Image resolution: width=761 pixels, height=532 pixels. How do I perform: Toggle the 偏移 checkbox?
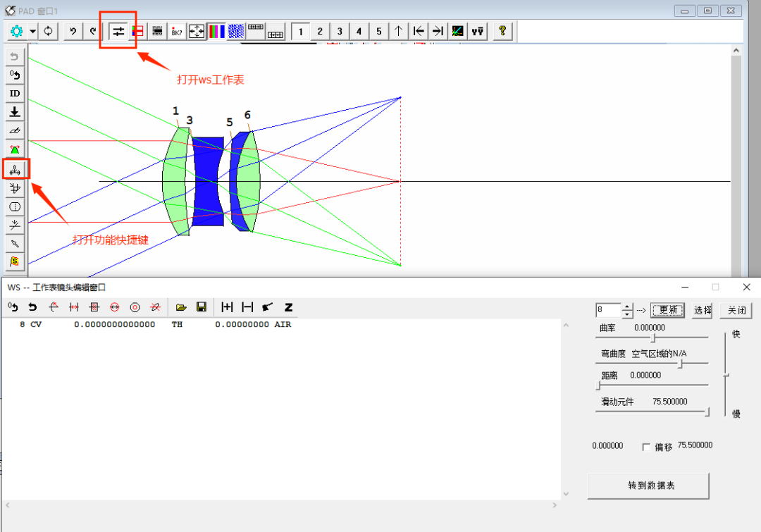tap(646, 447)
